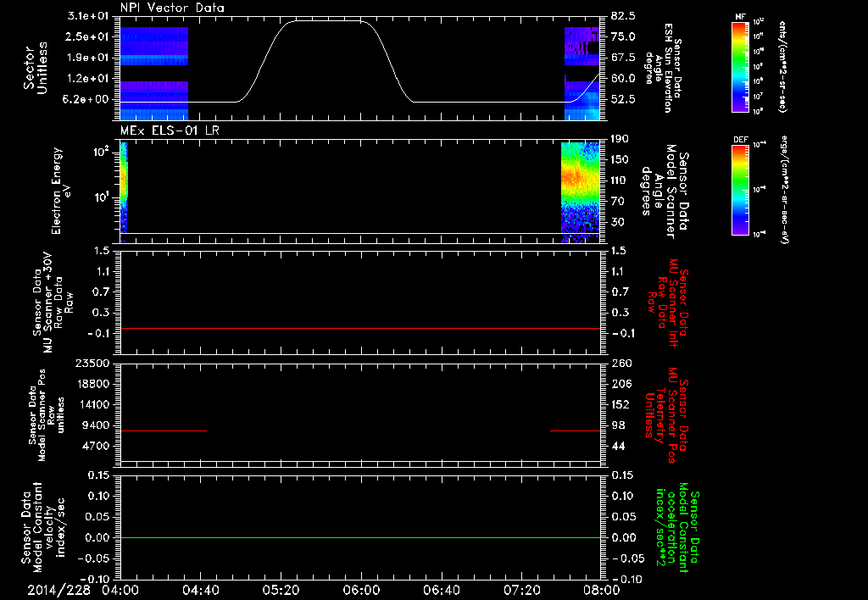Click the '1.2e+01' sector tick value
This screenshot has height=600, width=868.
point(88,79)
